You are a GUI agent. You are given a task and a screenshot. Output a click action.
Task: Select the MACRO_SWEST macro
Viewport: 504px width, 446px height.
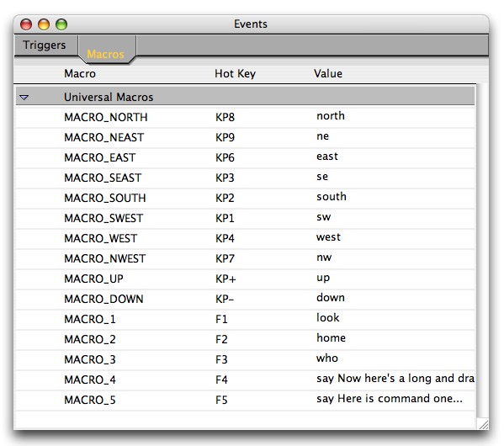[x=103, y=218]
